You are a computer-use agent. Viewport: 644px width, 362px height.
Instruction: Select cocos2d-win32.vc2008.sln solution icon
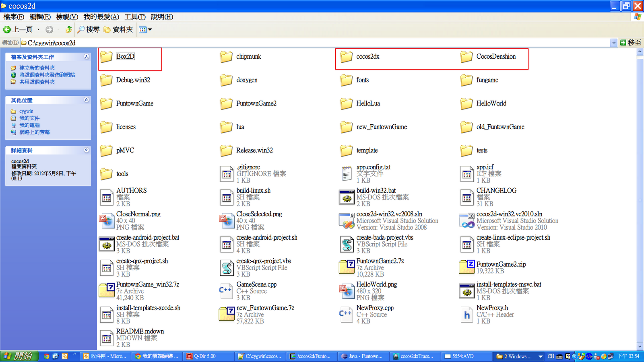pos(347,220)
